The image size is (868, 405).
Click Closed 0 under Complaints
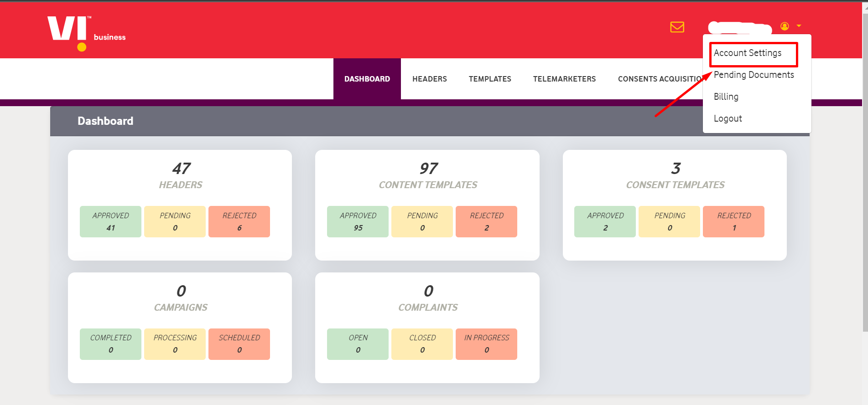click(x=422, y=344)
